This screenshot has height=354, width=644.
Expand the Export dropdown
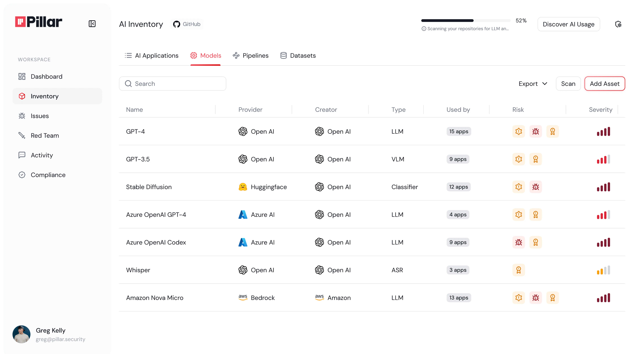(x=533, y=84)
